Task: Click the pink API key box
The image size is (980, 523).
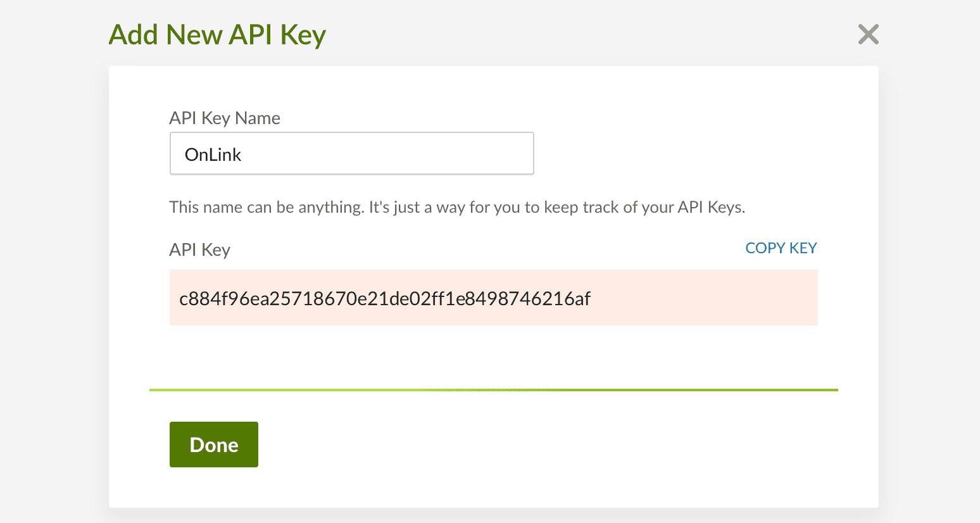Action: pos(493,298)
